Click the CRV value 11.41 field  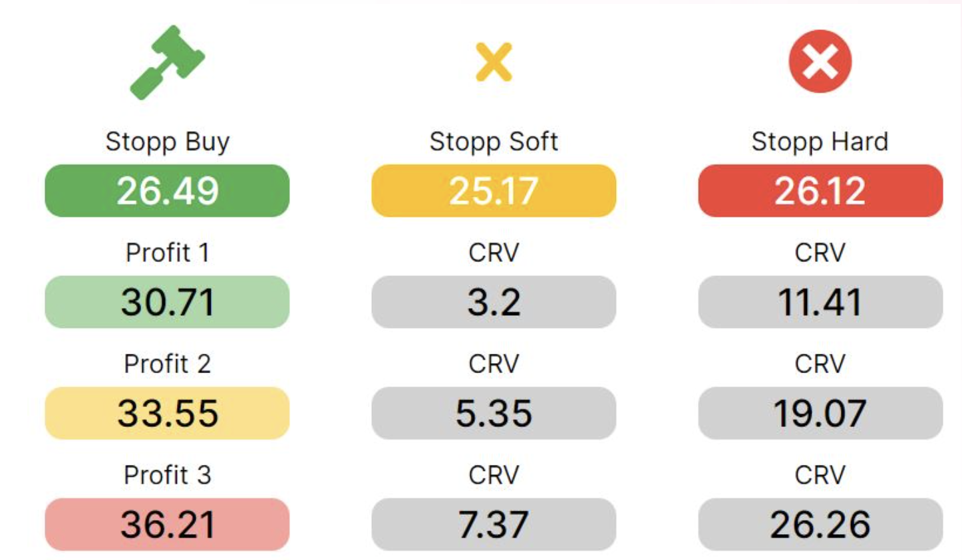[820, 302]
